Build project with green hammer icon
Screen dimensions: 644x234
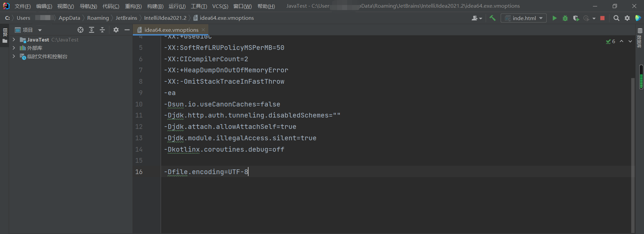click(492, 18)
